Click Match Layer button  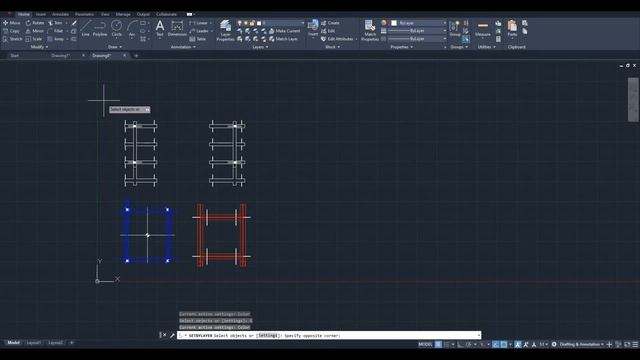point(283,39)
